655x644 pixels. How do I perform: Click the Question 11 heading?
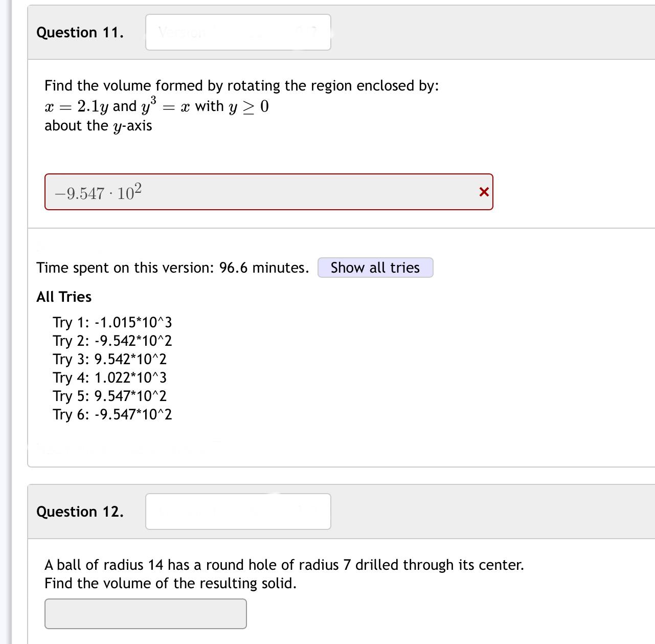[x=80, y=32]
